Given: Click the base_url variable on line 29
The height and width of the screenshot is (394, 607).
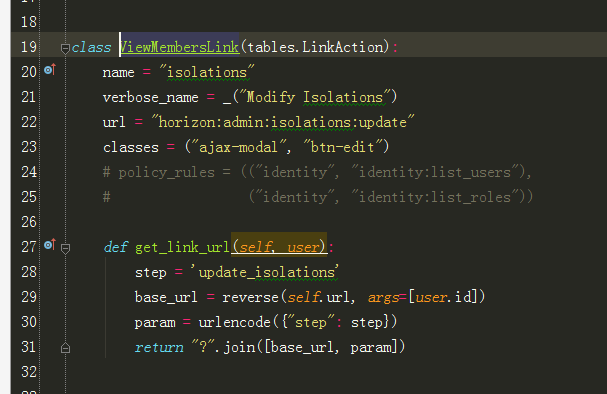Looking at the screenshot, I should click(x=166, y=297).
